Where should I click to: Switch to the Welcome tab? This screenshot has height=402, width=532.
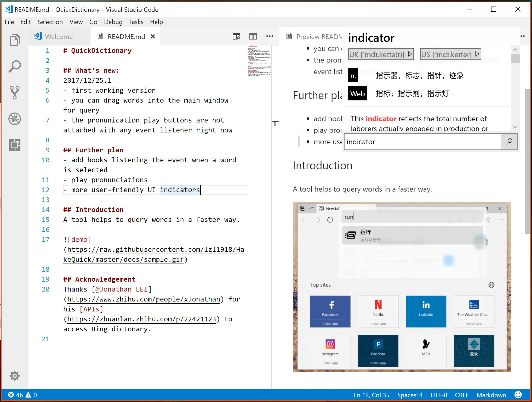(x=59, y=37)
